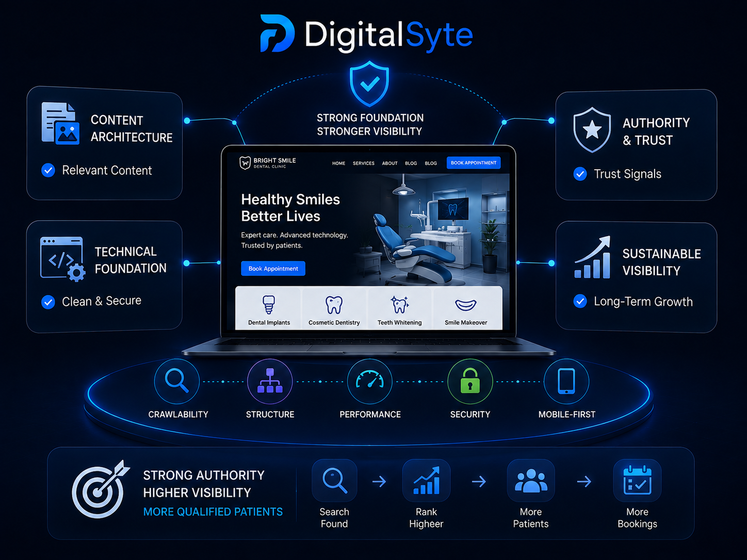Click the Teeth Whitening sparkle tooth icon

tap(399, 305)
